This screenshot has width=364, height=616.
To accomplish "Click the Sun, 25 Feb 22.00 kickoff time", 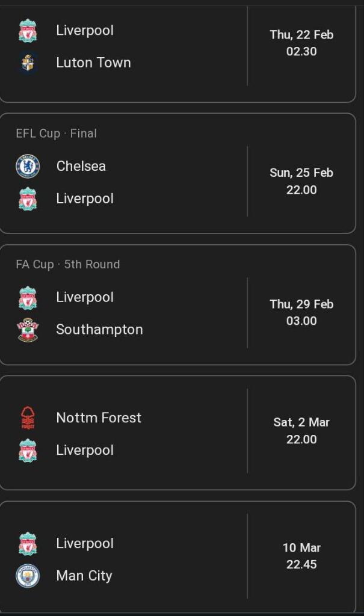I will coord(301,181).
